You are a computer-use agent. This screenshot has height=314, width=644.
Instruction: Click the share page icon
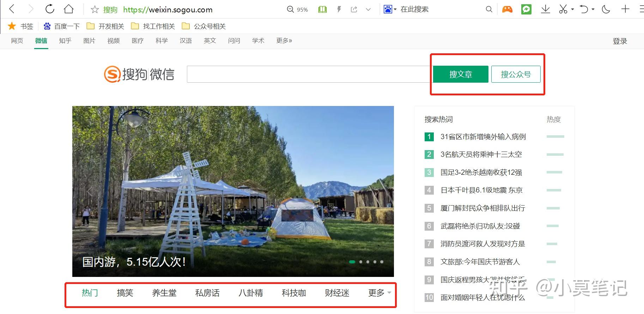(354, 10)
